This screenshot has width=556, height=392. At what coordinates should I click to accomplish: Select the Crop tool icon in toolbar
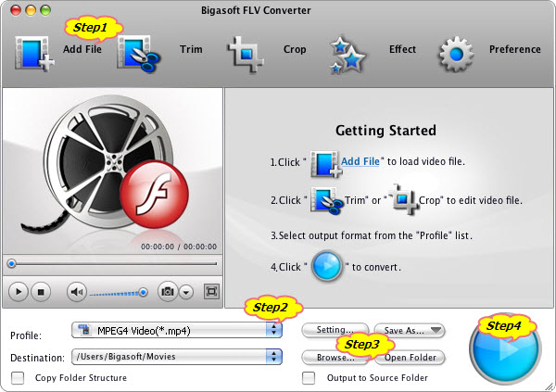coord(246,55)
